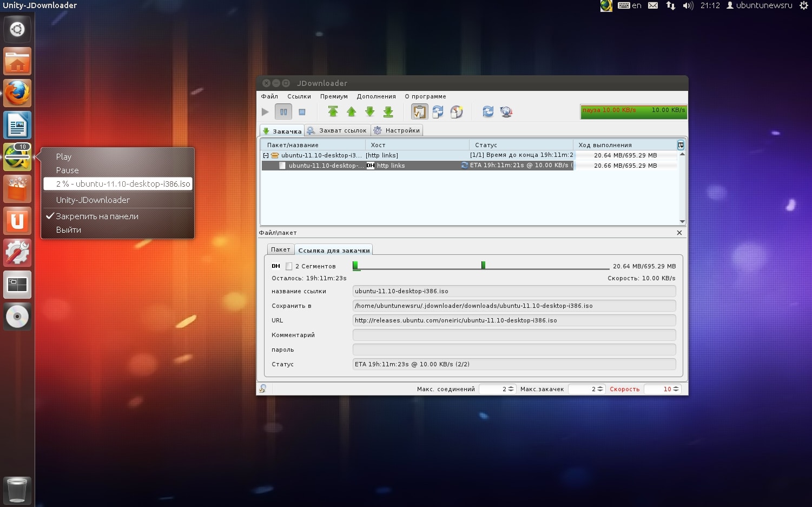Open the Настройки tab

pos(397,130)
